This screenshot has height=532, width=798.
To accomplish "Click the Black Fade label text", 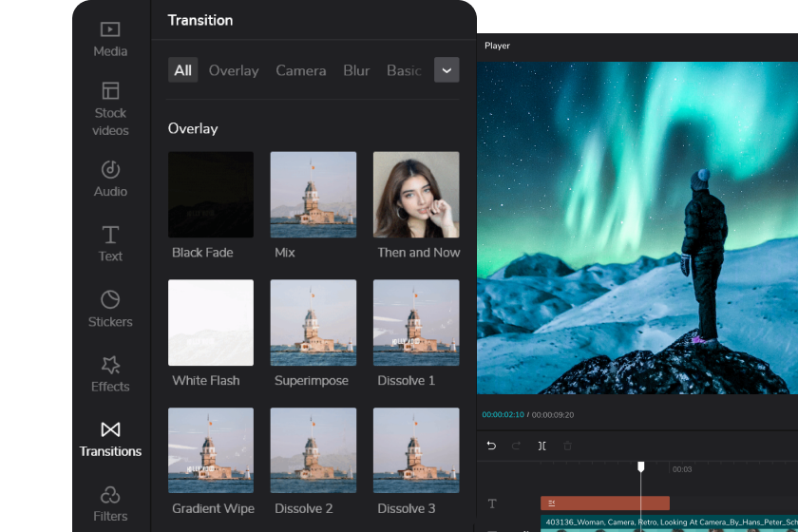I will coord(202,253).
